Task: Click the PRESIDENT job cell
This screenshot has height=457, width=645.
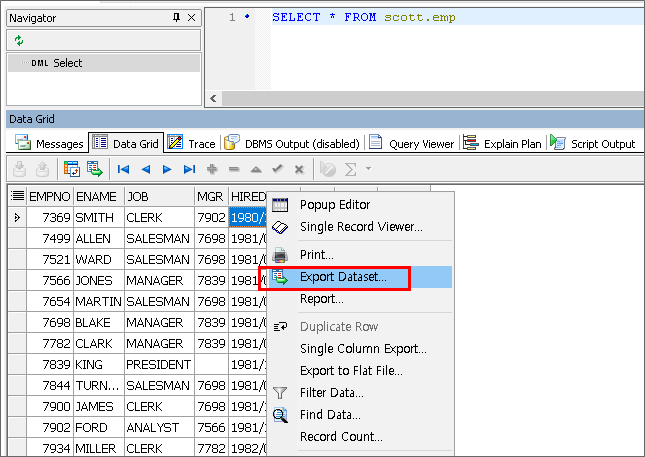Action: (159, 364)
